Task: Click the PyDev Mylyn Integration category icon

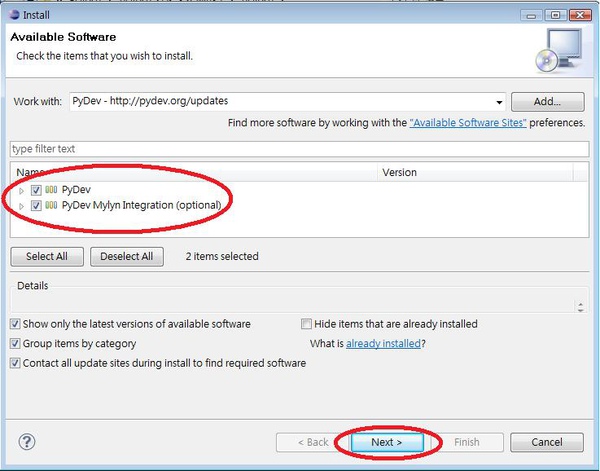Action: (x=51, y=205)
